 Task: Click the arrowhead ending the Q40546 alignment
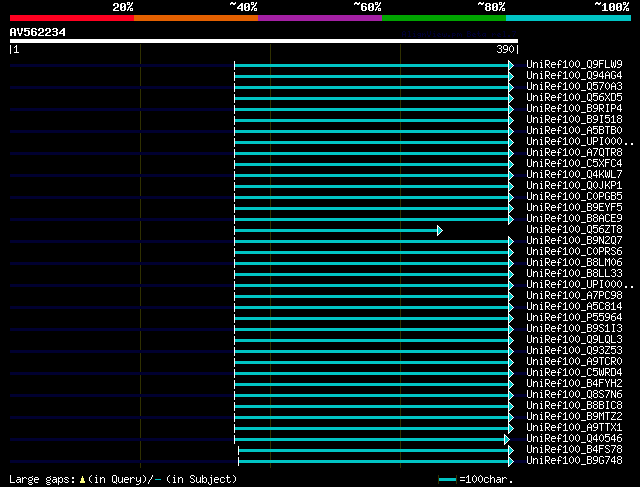tap(507, 440)
